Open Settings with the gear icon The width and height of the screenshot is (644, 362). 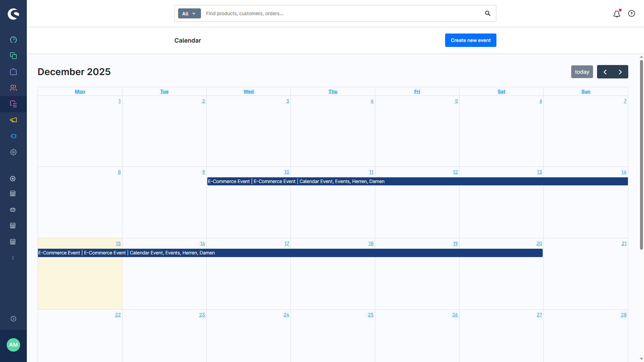point(13,152)
